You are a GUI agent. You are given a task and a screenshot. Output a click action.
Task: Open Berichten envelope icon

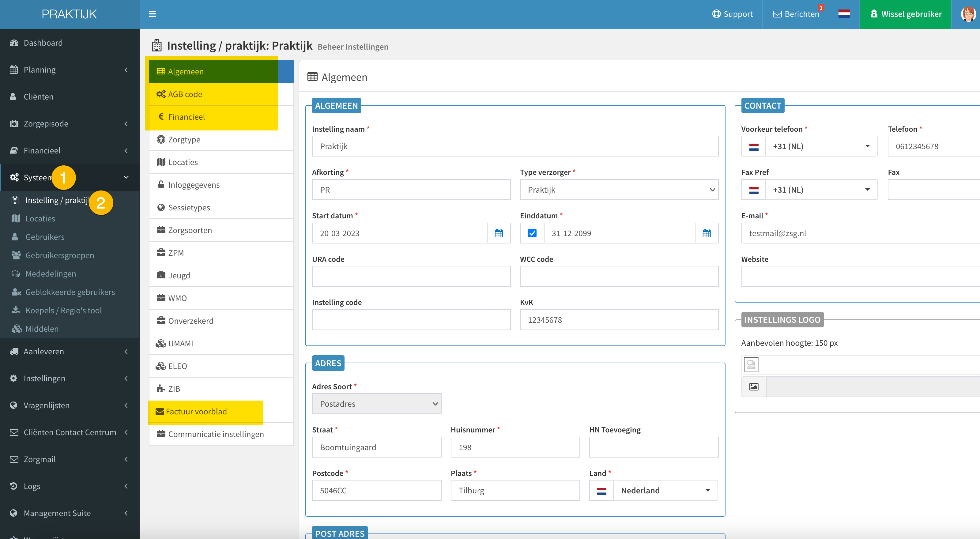tap(777, 14)
